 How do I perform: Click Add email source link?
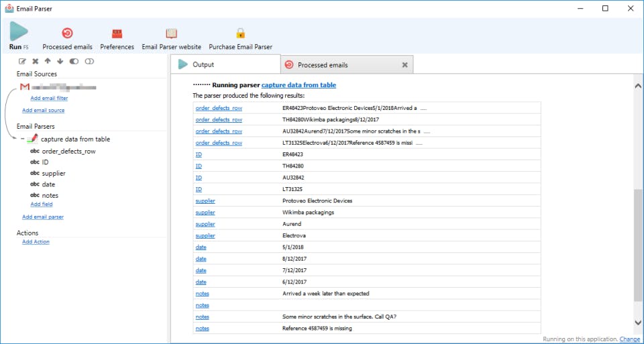pyautogui.click(x=43, y=110)
